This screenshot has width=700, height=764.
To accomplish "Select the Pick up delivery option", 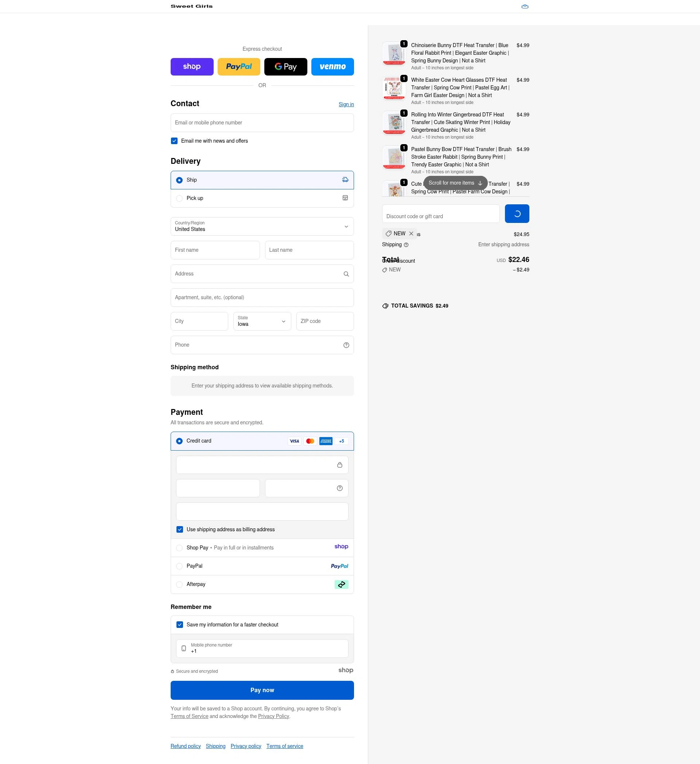I will click(262, 198).
